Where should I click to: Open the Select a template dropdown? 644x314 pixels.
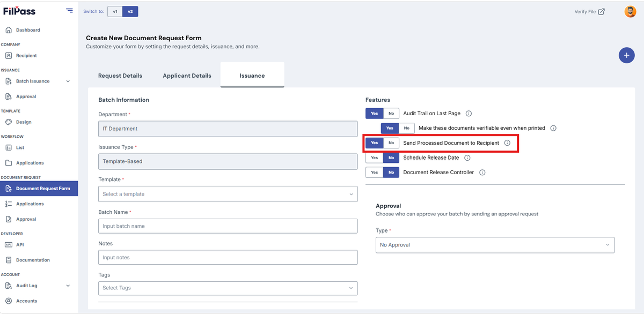[228, 194]
